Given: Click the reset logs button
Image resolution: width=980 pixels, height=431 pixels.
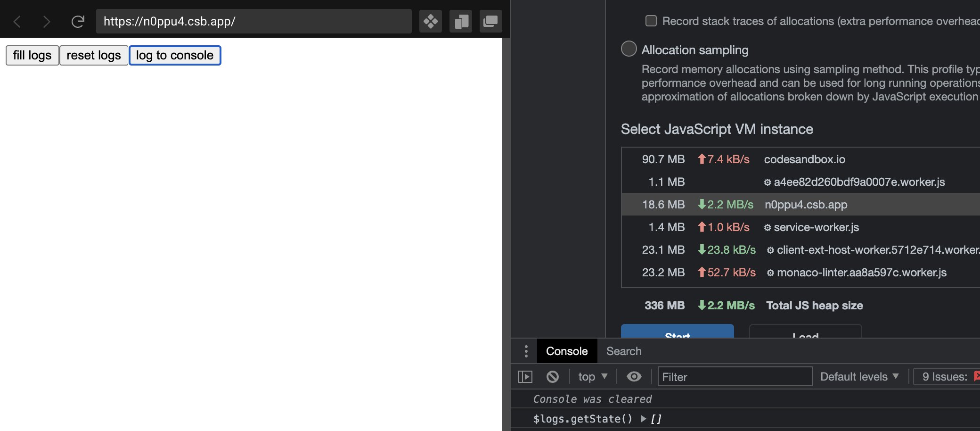Looking at the screenshot, I should pos(94,55).
